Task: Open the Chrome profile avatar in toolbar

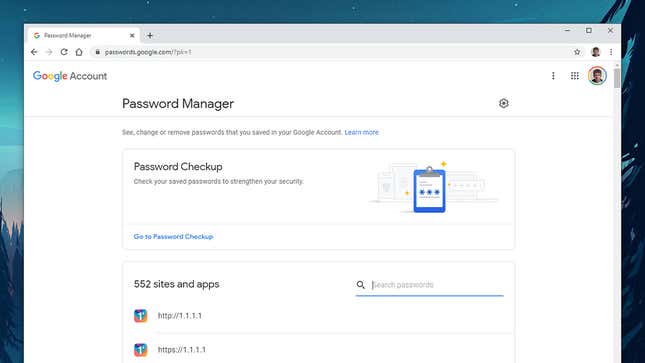Action: (596, 52)
